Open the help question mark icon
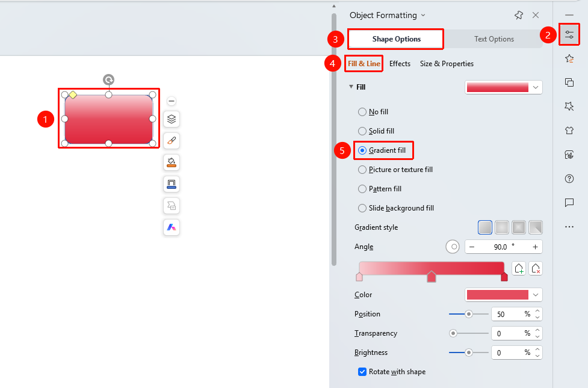The image size is (588, 388). click(569, 179)
